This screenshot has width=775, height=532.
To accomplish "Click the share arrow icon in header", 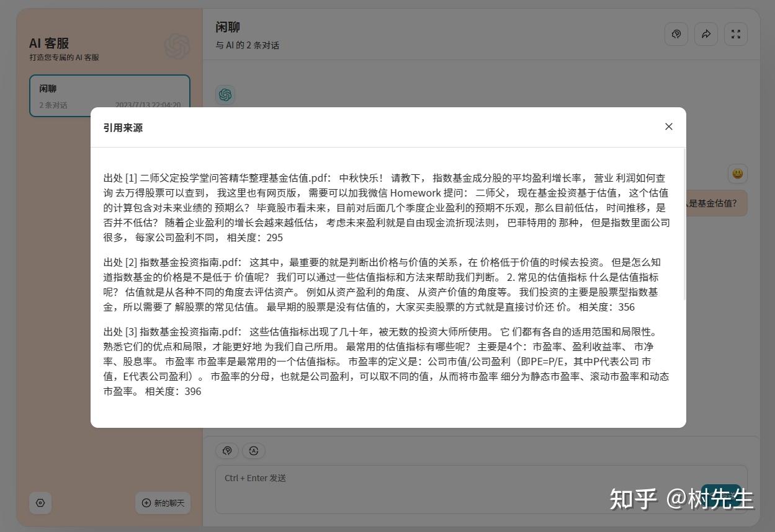I will click(706, 34).
